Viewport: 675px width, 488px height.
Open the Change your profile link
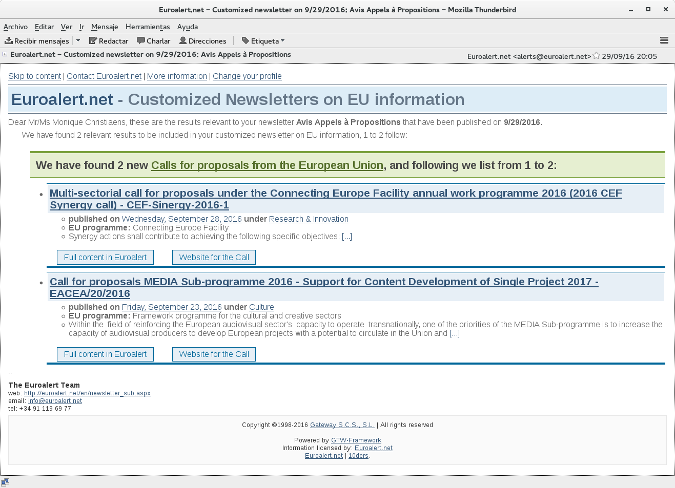pos(247,76)
